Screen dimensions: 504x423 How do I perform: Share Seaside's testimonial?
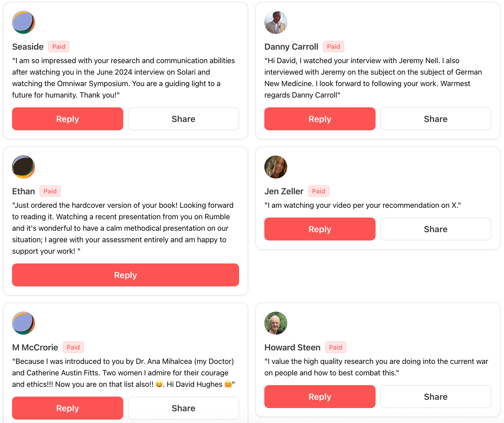[x=183, y=119]
